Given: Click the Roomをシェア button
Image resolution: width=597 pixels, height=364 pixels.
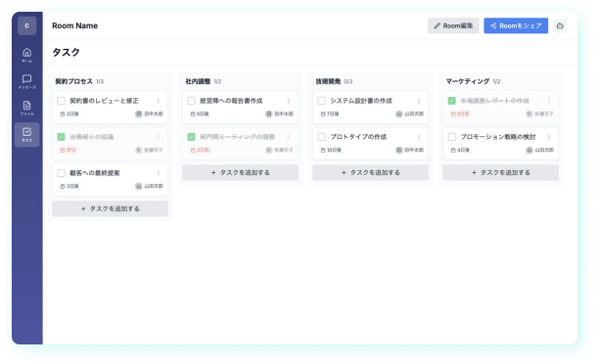Looking at the screenshot, I should coord(516,25).
